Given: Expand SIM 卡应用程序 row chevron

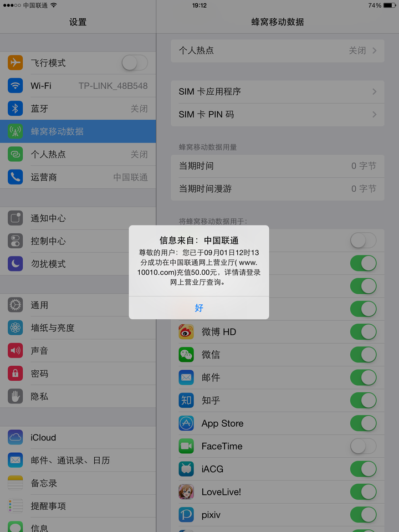Looking at the screenshot, I should click(x=375, y=91).
